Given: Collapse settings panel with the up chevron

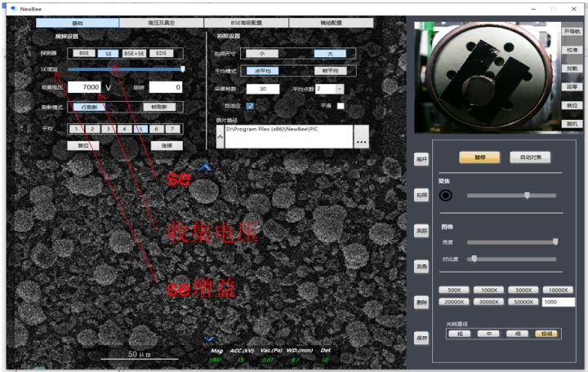Looking at the screenshot, I should click(x=206, y=168).
